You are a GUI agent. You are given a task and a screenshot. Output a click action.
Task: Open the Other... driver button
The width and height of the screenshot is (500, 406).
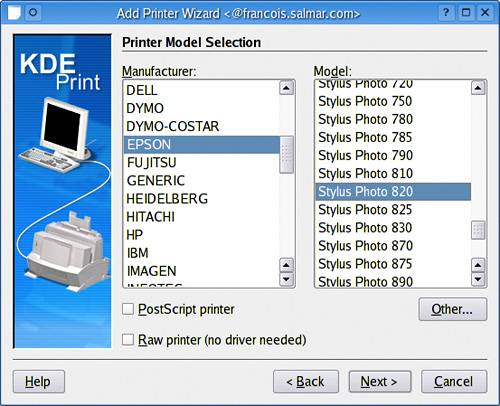(x=452, y=309)
